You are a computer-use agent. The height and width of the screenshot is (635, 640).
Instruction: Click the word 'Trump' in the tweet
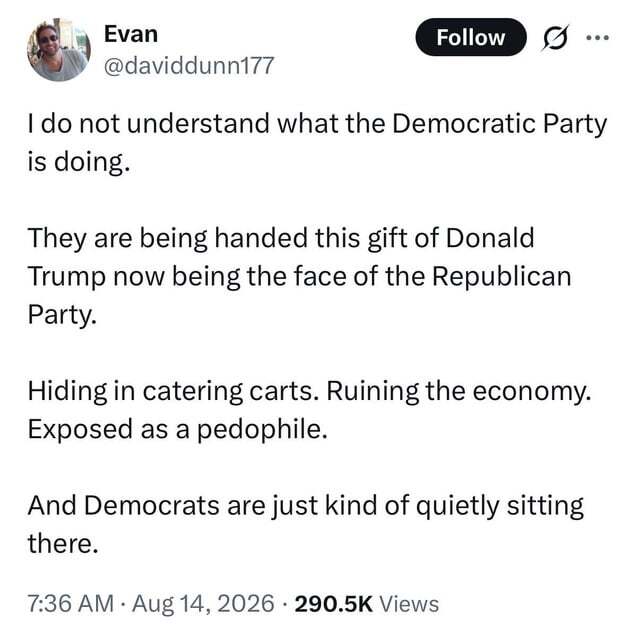(x=66, y=278)
